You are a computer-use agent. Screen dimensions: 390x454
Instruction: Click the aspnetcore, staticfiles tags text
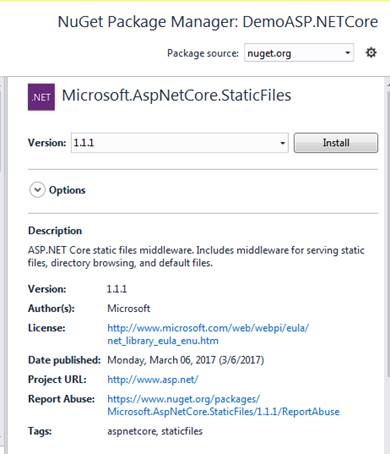[155, 431]
